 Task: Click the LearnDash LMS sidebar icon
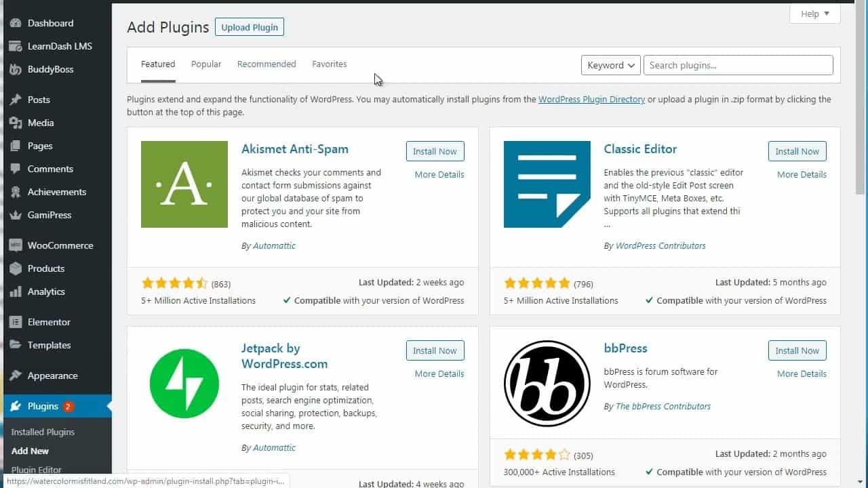(x=16, y=46)
